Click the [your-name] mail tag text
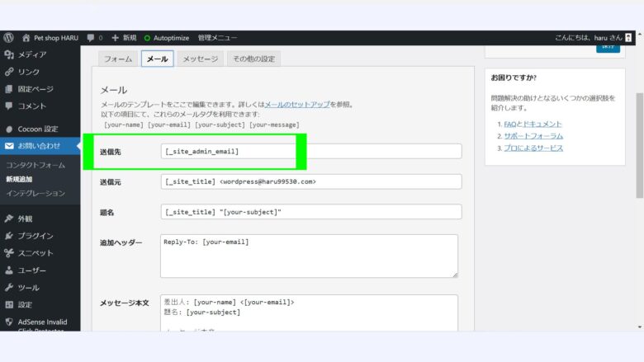The image size is (644, 362). [124, 125]
